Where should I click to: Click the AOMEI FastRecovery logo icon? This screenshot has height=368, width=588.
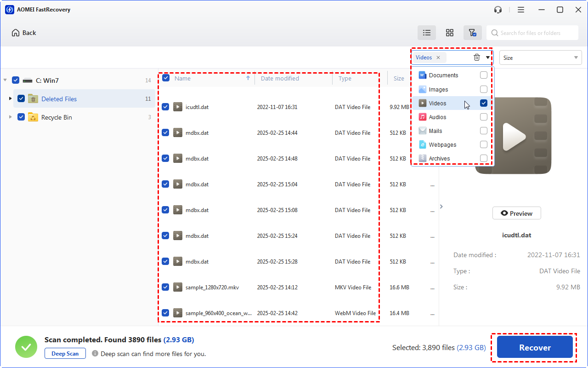(10, 10)
